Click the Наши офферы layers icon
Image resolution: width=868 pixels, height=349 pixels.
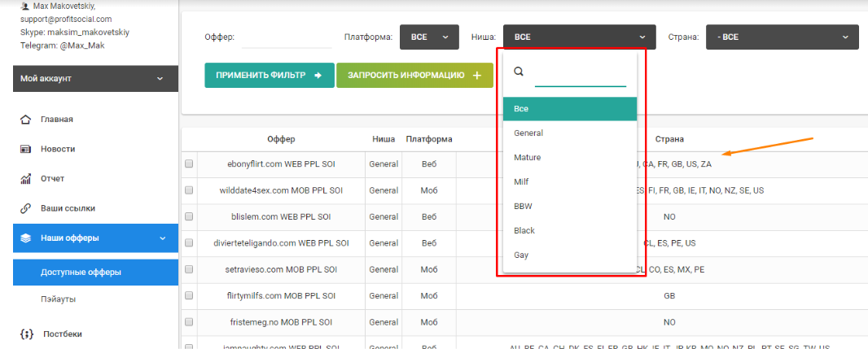point(25,239)
